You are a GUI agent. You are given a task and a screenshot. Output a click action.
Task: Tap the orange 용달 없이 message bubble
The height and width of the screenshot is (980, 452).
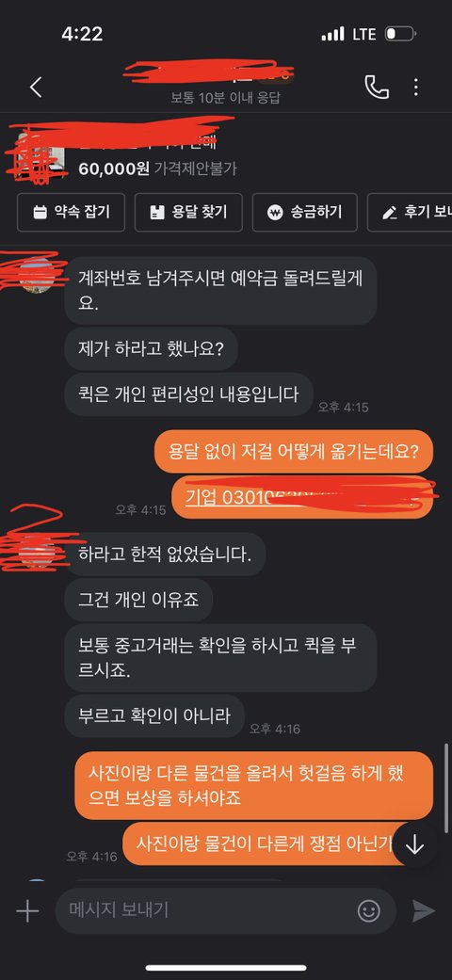(293, 451)
